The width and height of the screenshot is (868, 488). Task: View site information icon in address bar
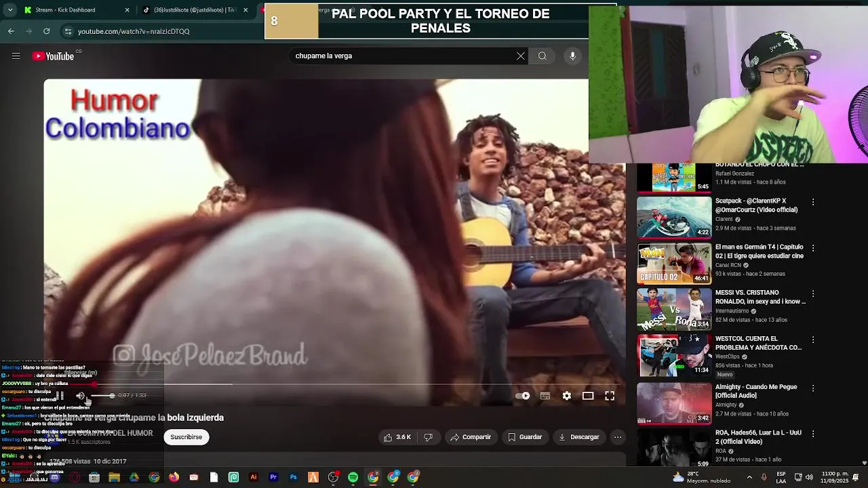tap(68, 31)
